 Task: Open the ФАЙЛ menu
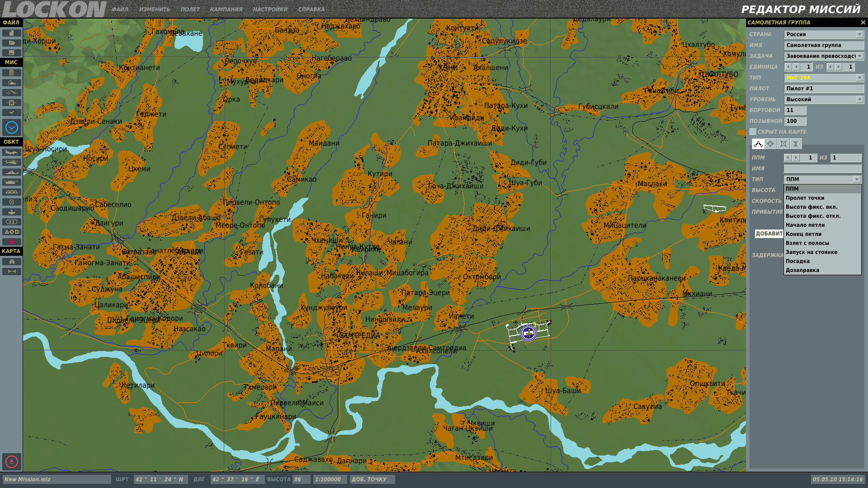click(120, 9)
